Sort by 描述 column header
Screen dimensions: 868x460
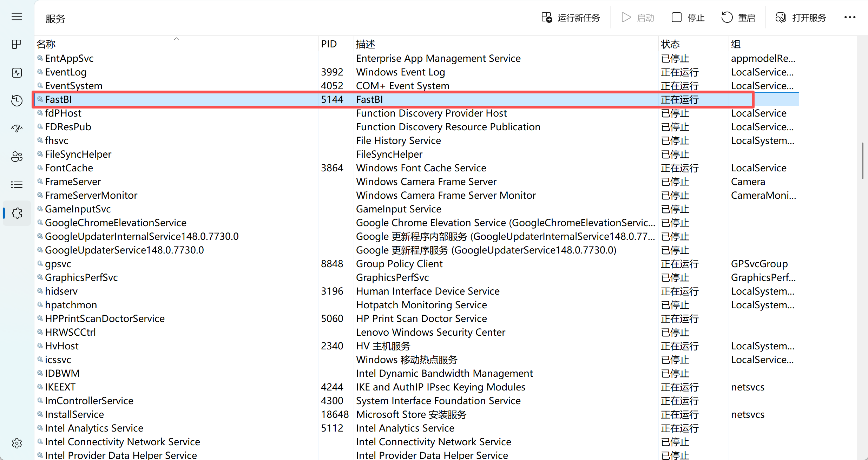[506, 44]
